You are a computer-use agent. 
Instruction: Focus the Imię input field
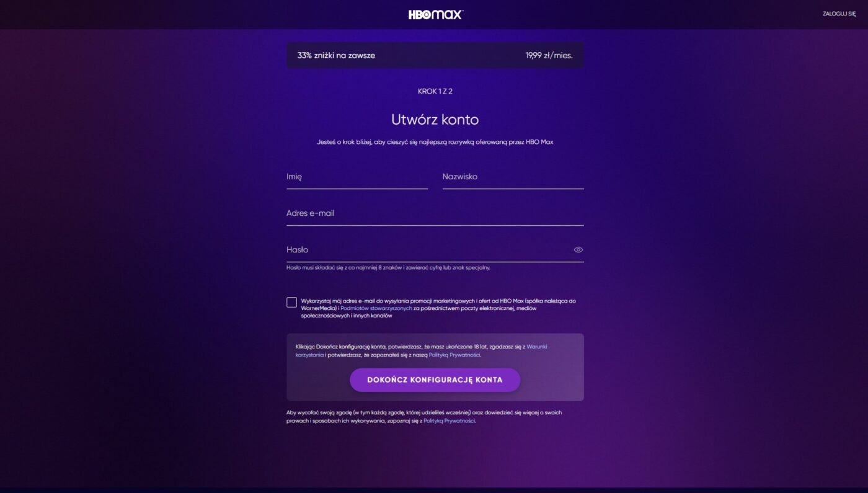[x=357, y=177]
